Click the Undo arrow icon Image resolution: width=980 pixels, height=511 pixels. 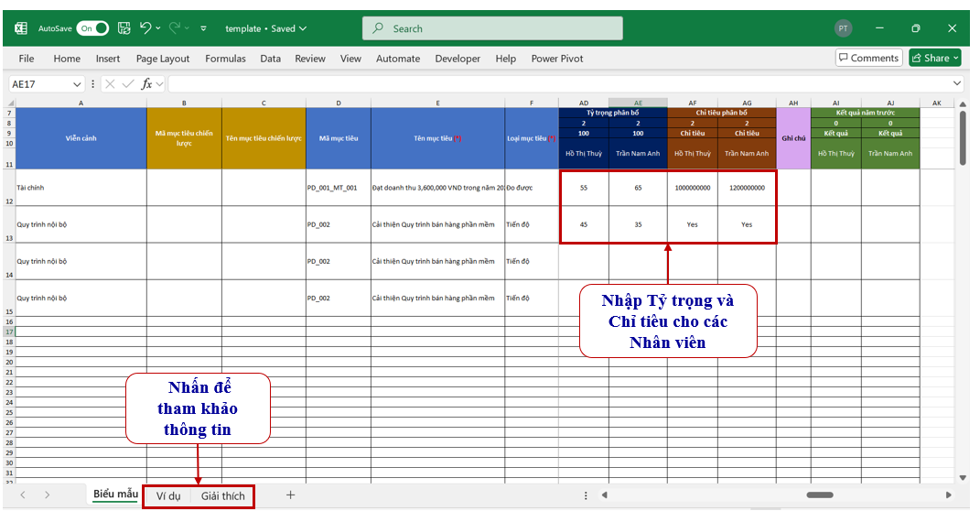click(145, 28)
